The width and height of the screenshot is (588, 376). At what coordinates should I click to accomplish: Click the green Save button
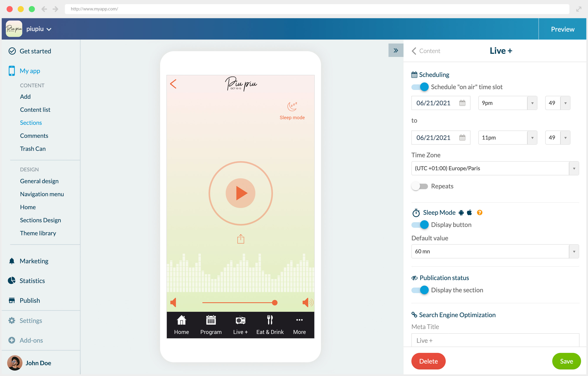[566, 361]
